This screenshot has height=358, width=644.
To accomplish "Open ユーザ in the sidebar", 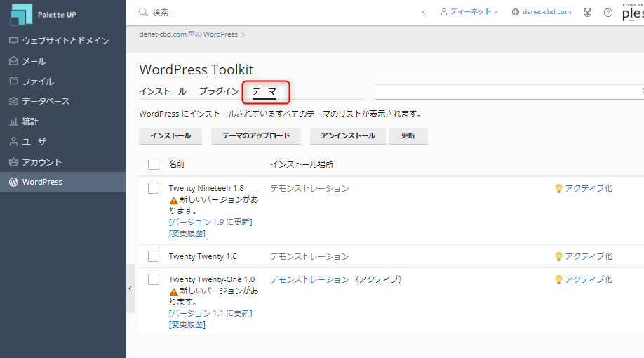I will [62, 141].
